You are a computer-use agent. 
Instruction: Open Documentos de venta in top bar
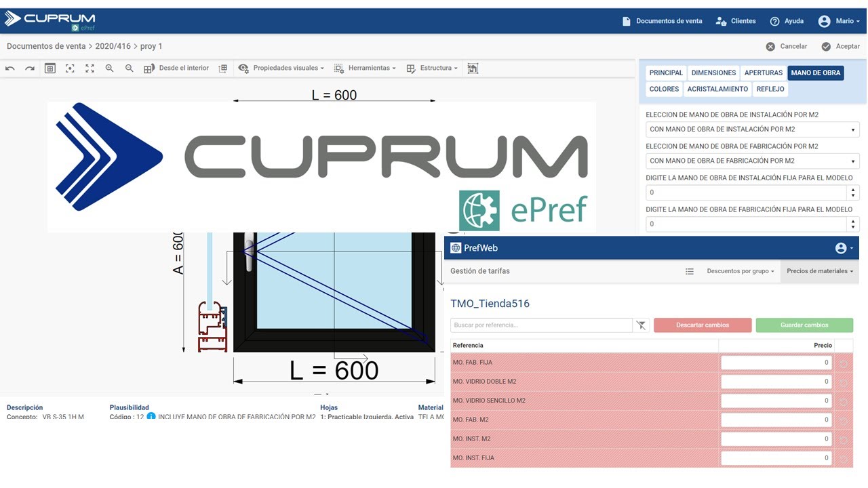click(662, 21)
